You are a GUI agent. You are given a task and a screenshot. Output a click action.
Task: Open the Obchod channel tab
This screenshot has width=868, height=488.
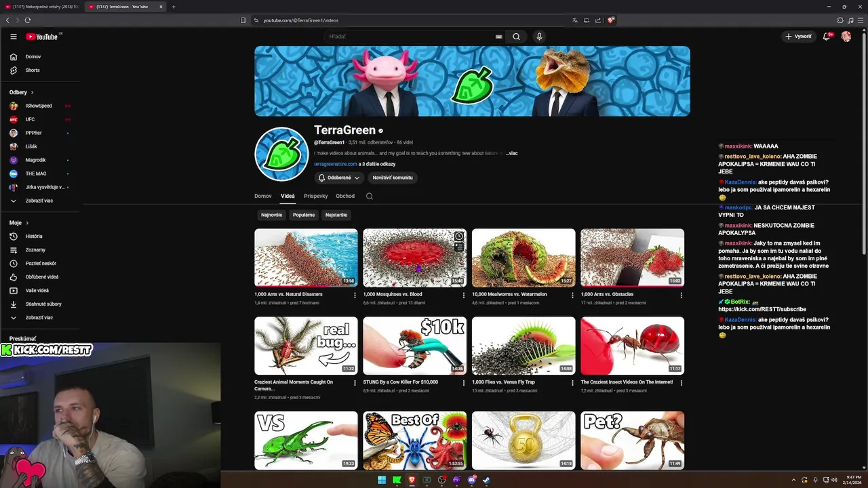pos(345,196)
